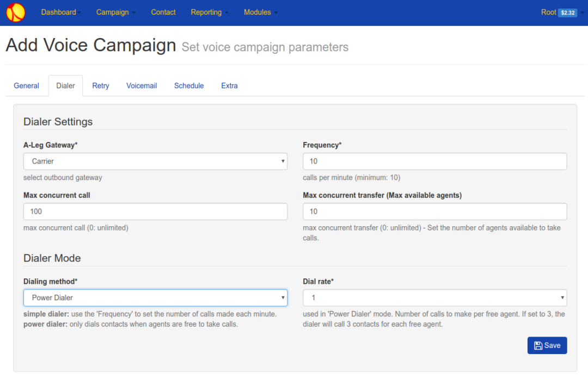Expand the Dialing method dropdown

click(x=155, y=297)
